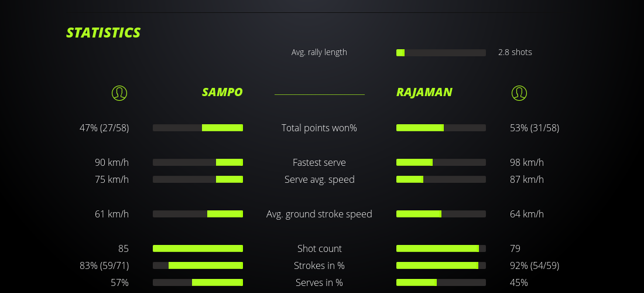Click Sampo's Shot count bar
The image size is (644, 293).
198,248
